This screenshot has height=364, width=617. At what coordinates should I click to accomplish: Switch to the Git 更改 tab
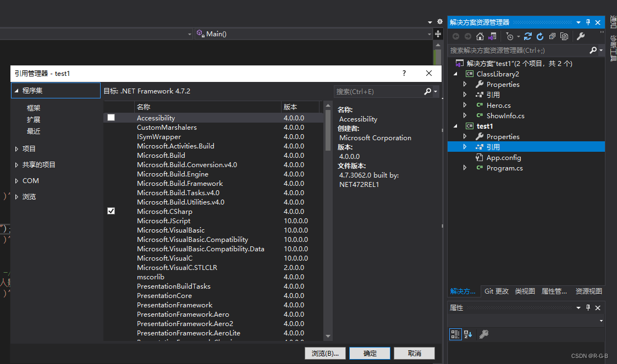[x=496, y=291]
